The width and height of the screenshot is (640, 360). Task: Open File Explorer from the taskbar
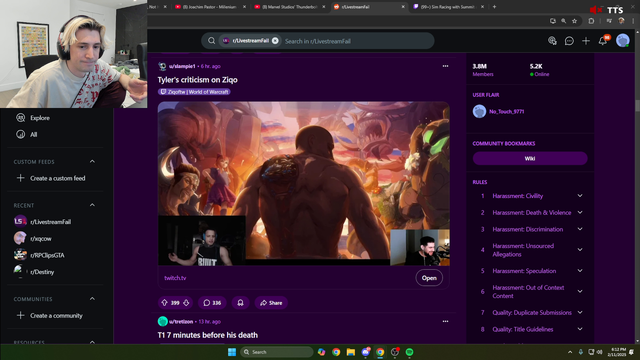pos(351,352)
